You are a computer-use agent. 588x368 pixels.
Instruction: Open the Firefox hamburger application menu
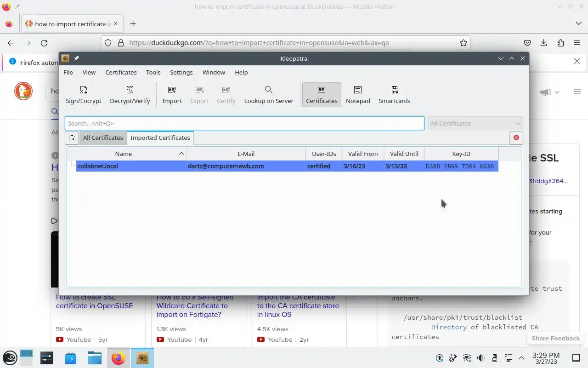tap(577, 43)
